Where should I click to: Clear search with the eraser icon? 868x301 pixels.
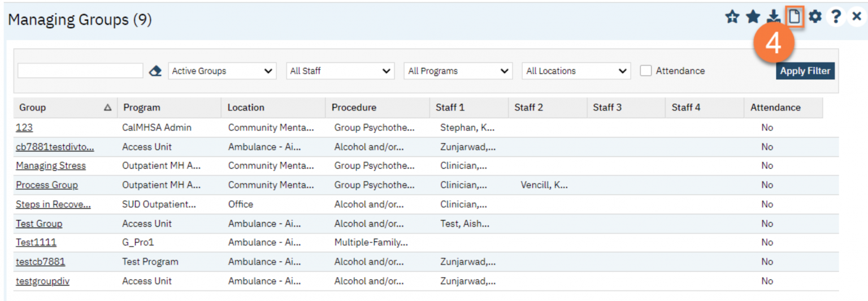(x=155, y=71)
